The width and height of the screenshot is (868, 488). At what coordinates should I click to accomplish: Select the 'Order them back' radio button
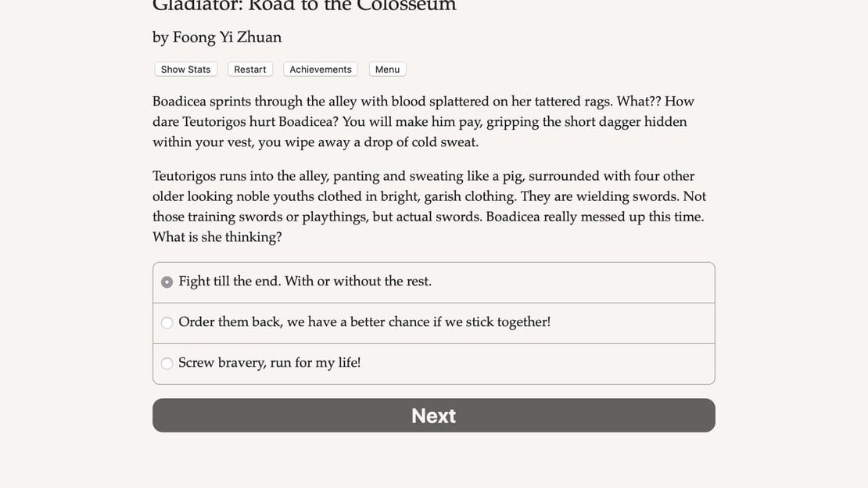point(167,322)
